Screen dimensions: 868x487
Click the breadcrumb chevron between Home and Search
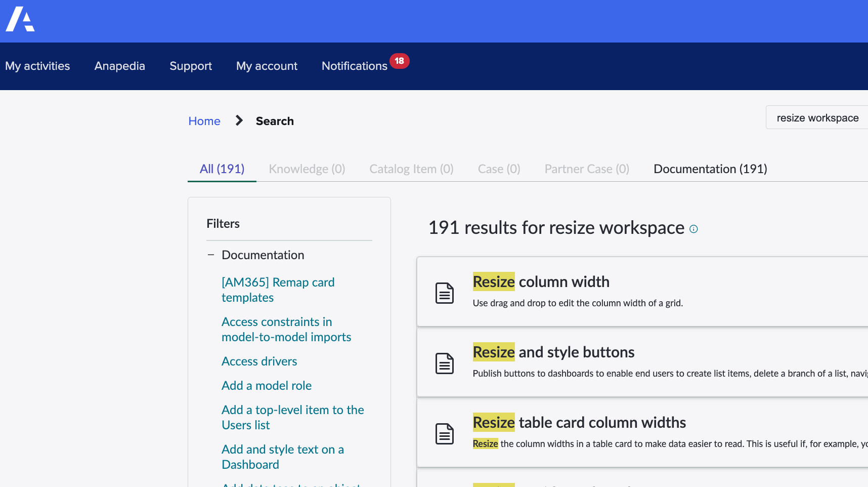pos(238,120)
